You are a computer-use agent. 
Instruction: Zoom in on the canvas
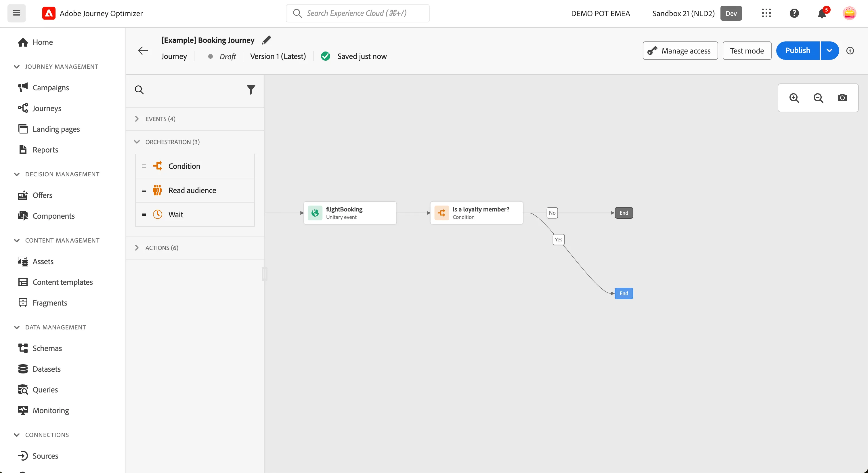[794, 98]
